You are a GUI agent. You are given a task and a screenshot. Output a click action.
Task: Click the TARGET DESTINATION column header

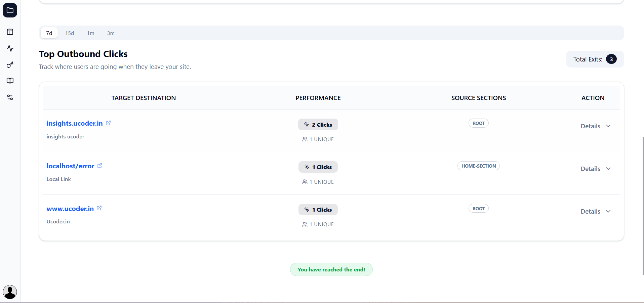tap(144, 98)
